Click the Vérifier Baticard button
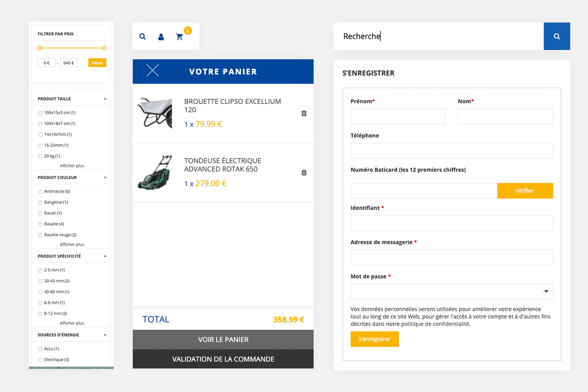This screenshot has height=392, width=588. tap(524, 191)
